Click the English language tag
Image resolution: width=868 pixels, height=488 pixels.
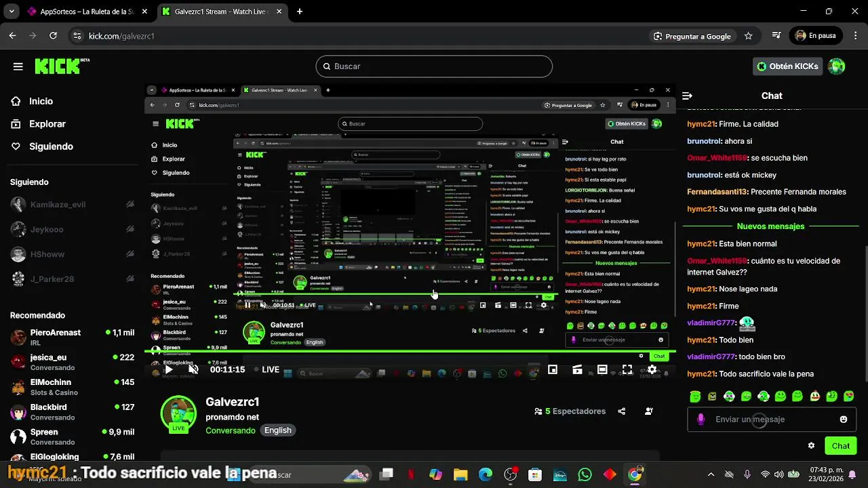[x=278, y=430]
